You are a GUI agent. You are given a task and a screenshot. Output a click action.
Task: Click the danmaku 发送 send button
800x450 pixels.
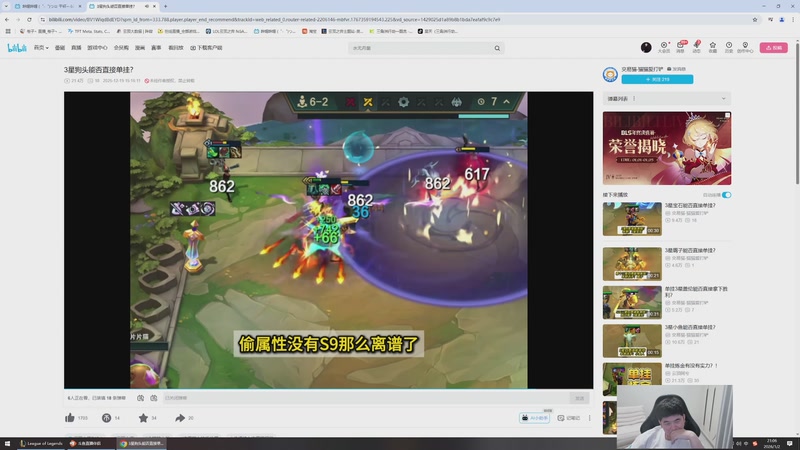(580, 398)
